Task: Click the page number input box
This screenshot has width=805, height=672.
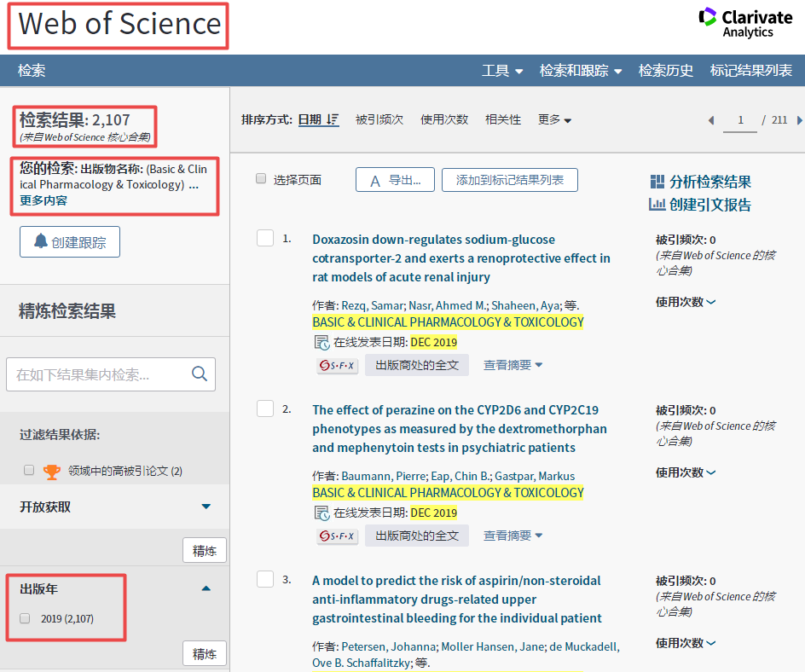Action: [x=740, y=120]
